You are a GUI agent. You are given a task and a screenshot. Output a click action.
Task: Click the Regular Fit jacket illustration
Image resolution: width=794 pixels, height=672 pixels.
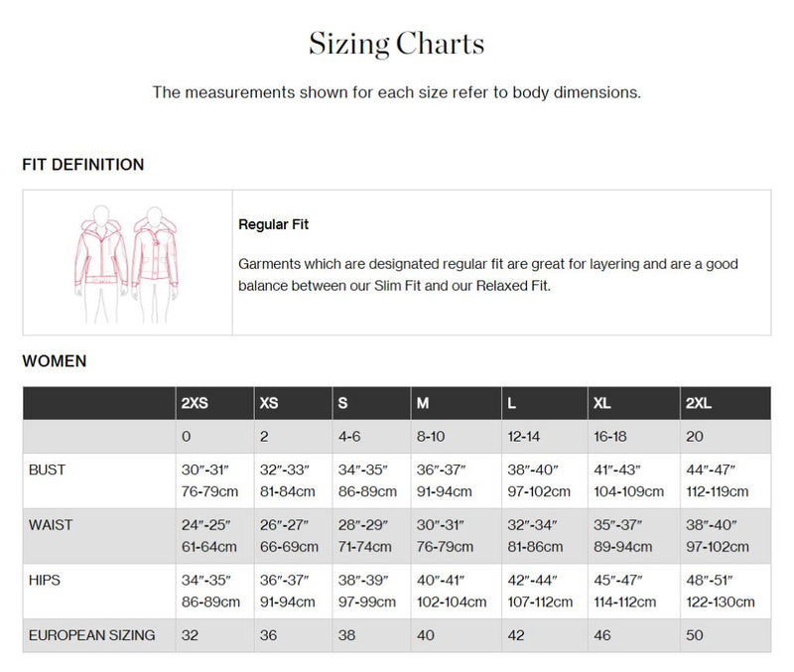pos(127,264)
